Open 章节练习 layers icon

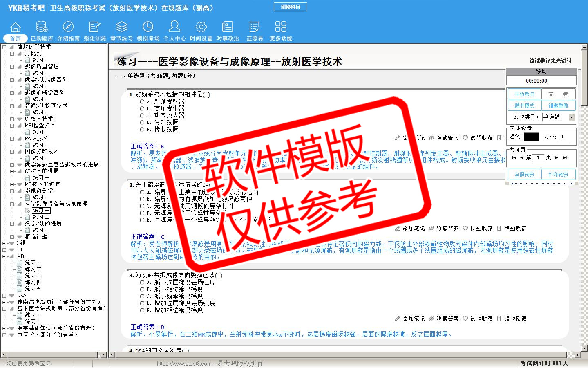pyautogui.click(x=121, y=27)
